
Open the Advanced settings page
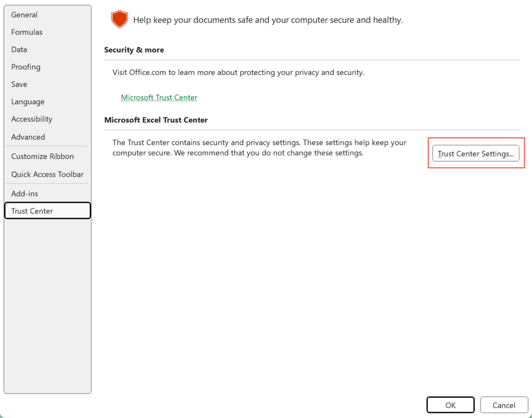28,137
